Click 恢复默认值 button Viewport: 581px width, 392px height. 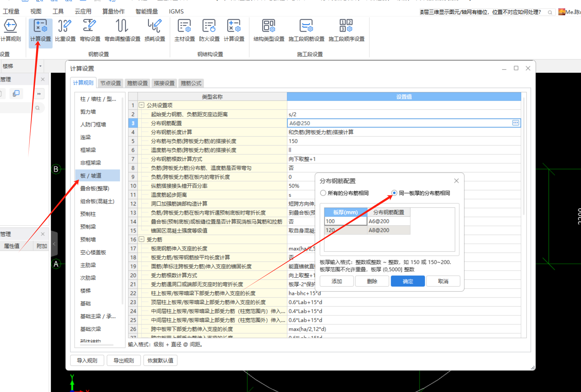tap(160, 360)
